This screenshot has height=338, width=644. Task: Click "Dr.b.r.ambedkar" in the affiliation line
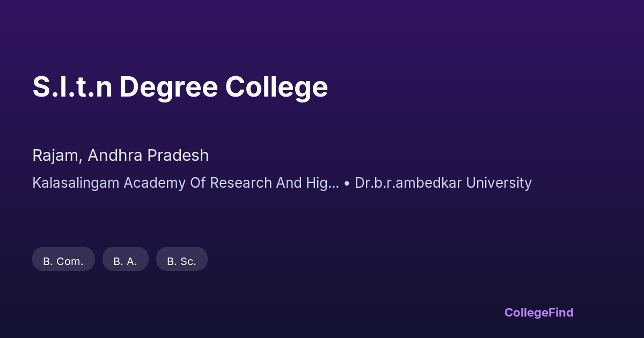point(408,183)
